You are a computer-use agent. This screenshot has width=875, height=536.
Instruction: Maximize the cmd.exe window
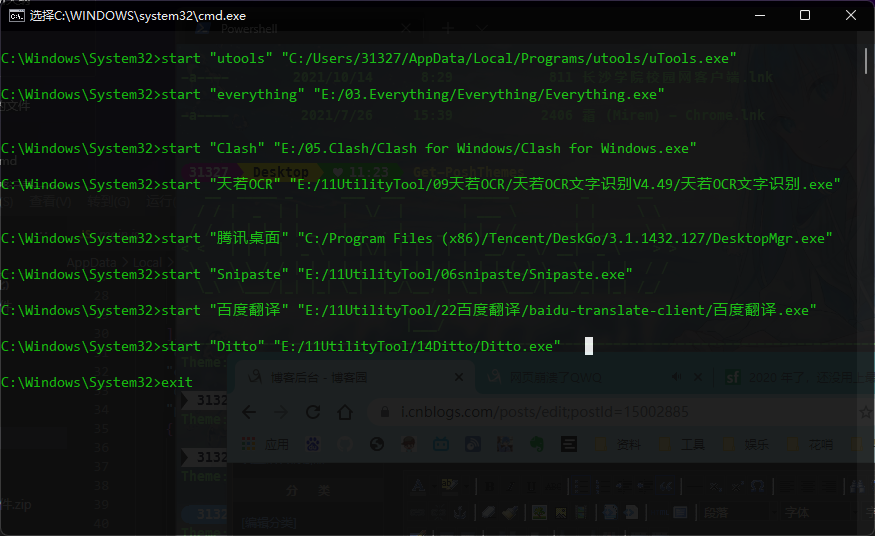[805, 16]
